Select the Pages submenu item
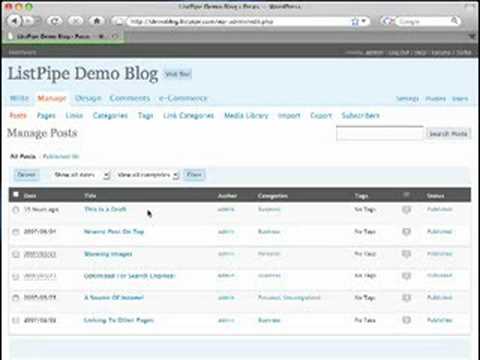This screenshot has width=480, height=360. point(46,115)
